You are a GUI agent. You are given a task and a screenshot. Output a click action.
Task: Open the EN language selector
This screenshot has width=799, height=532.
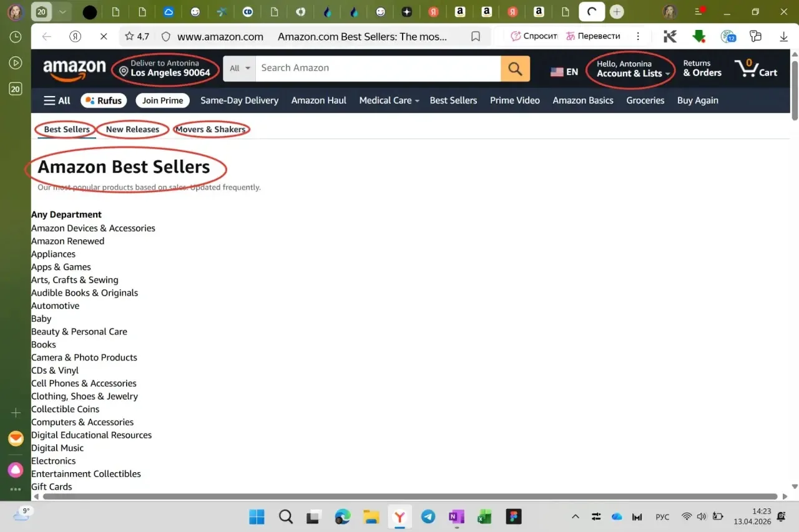(564, 72)
